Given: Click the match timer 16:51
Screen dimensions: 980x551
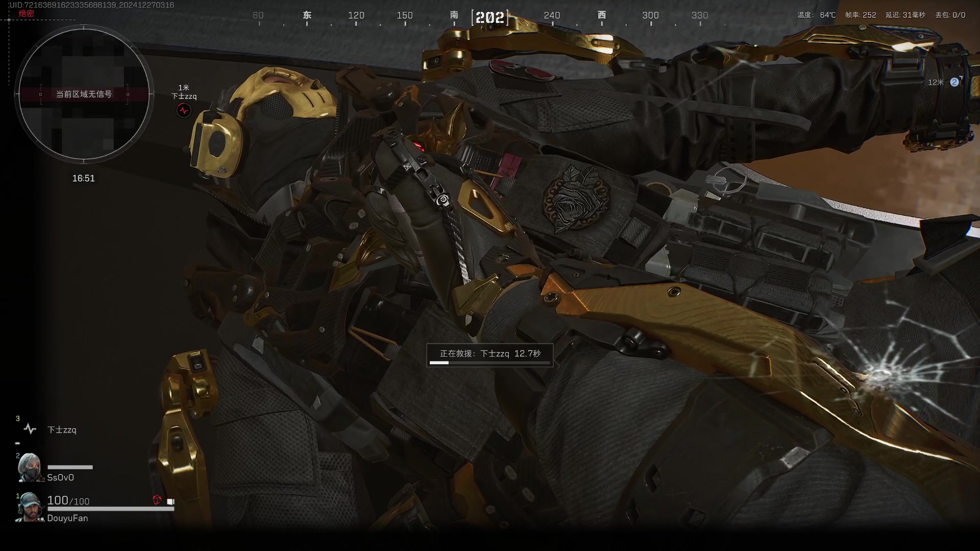Looking at the screenshot, I should 83,178.
